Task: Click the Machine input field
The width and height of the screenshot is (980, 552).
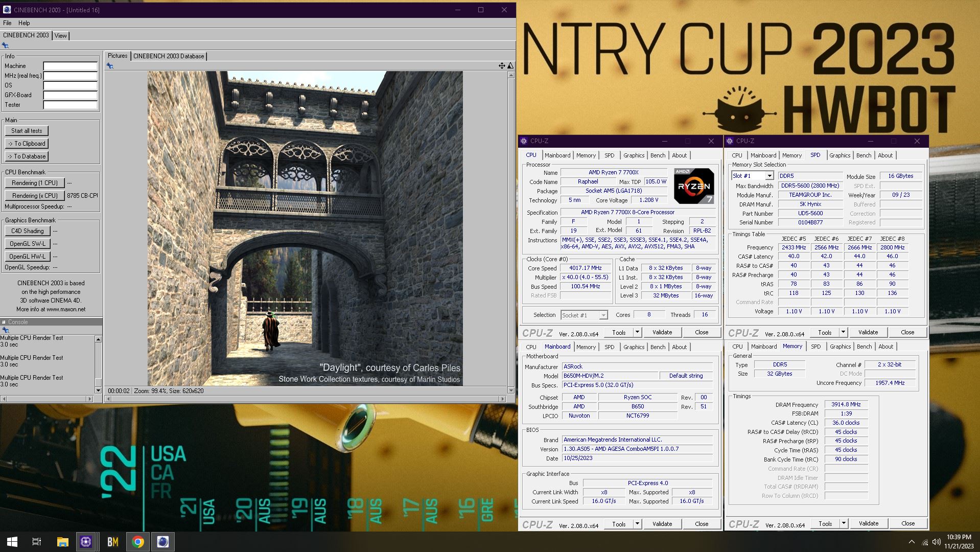Action: [71, 66]
